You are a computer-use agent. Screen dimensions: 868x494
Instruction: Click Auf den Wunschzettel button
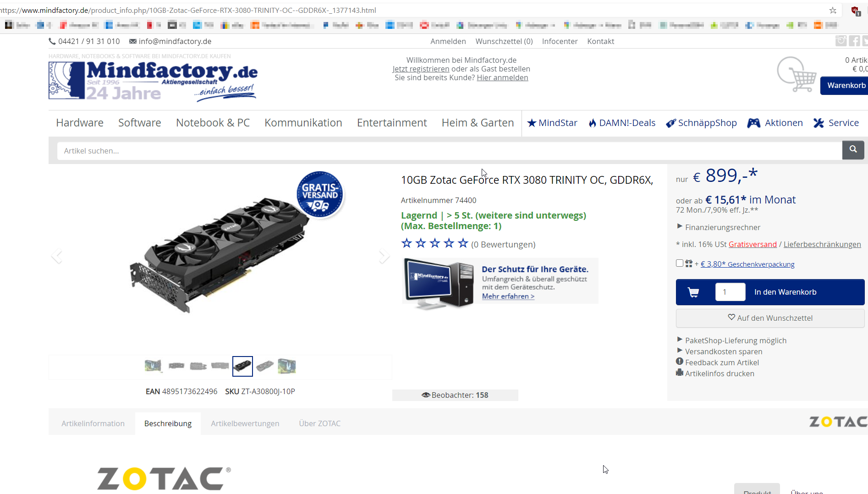point(770,318)
